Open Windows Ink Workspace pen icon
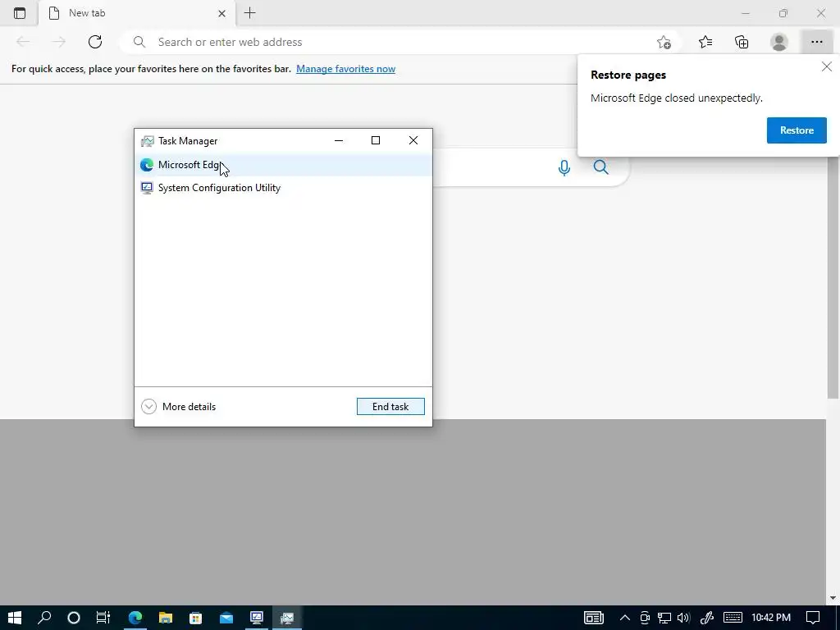Viewport: 840px width, 630px height. 707,618
